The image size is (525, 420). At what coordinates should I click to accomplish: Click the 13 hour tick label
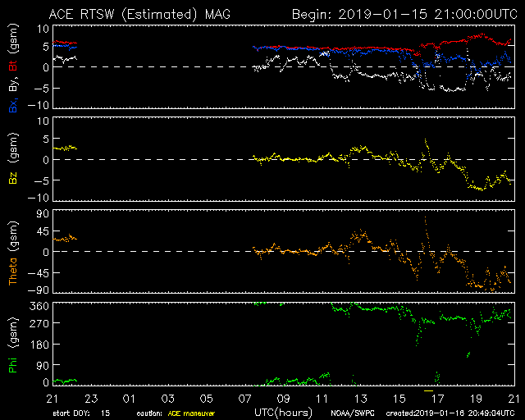point(359,399)
